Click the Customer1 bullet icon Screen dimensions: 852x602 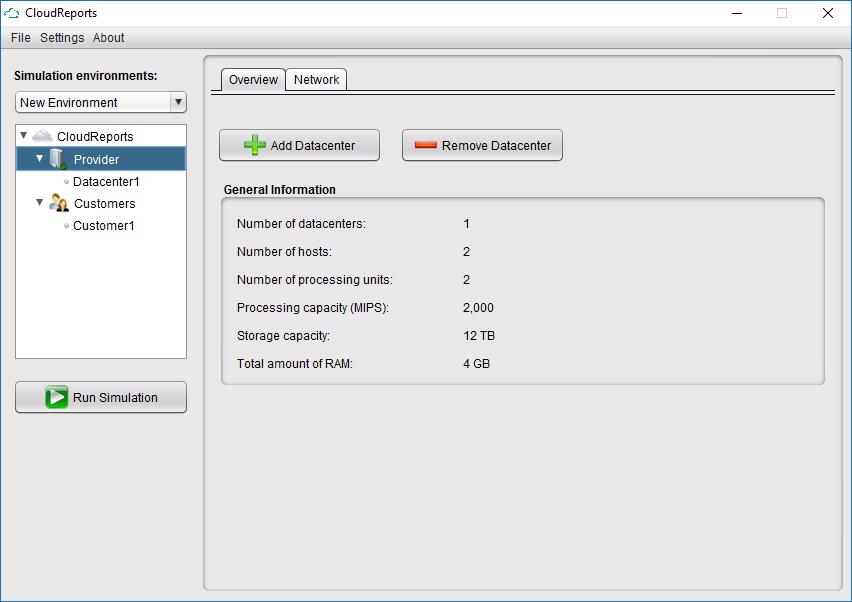pos(66,225)
